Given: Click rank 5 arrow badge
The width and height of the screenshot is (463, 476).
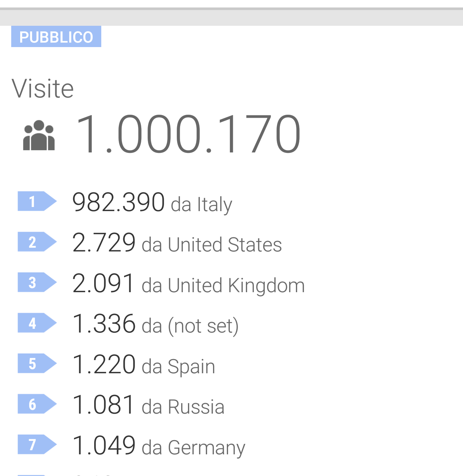Looking at the screenshot, I should [36, 364].
